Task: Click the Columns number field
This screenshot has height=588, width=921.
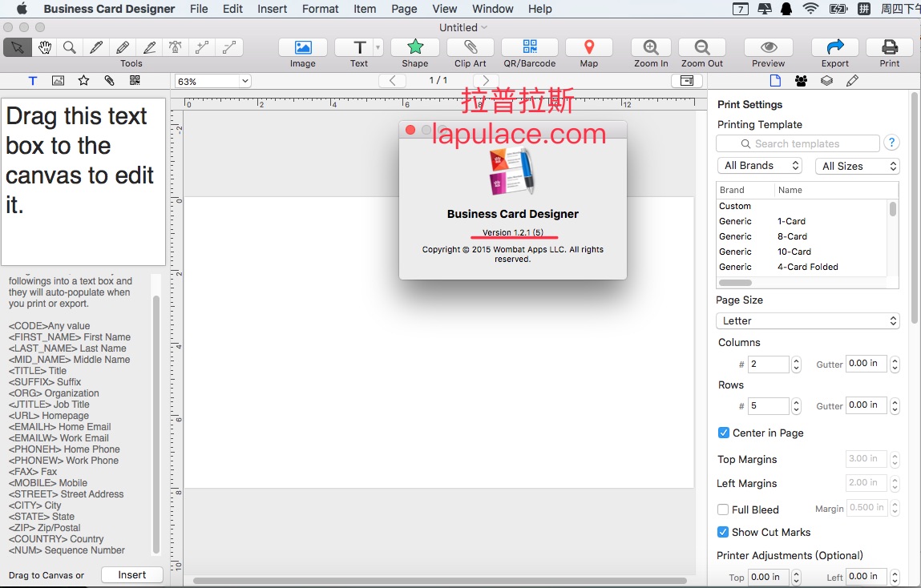Action: coord(768,364)
